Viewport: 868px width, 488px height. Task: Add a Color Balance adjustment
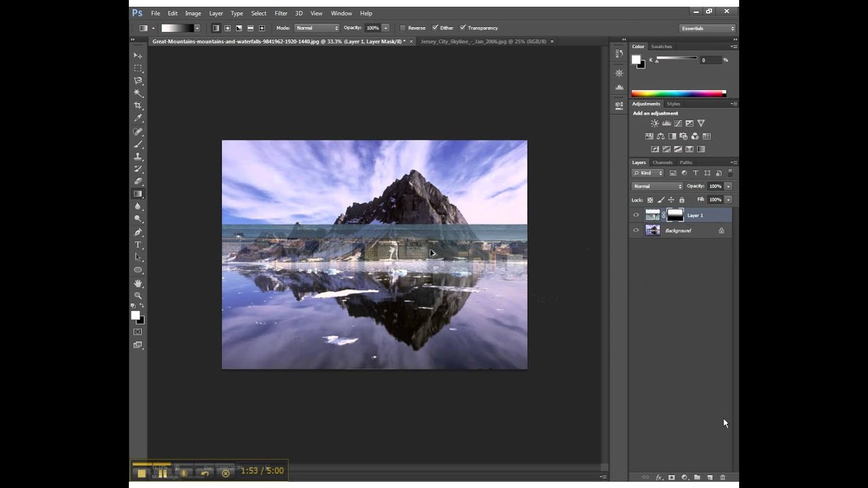tap(660, 136)
